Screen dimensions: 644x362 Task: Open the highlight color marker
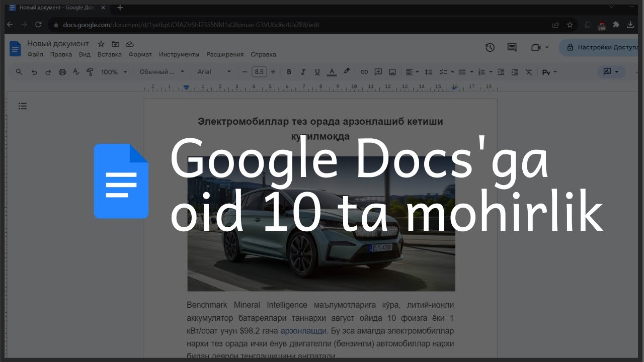346,72
